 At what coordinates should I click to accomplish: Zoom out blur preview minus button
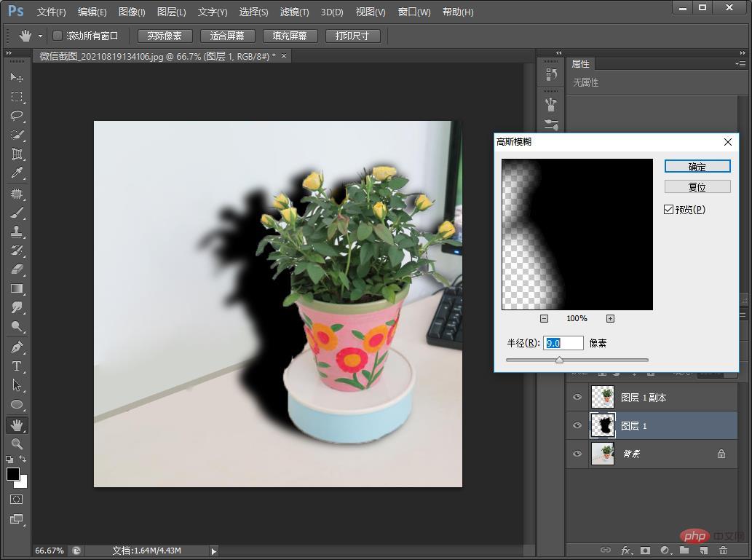pyautogui.click(x=544, y=318)
